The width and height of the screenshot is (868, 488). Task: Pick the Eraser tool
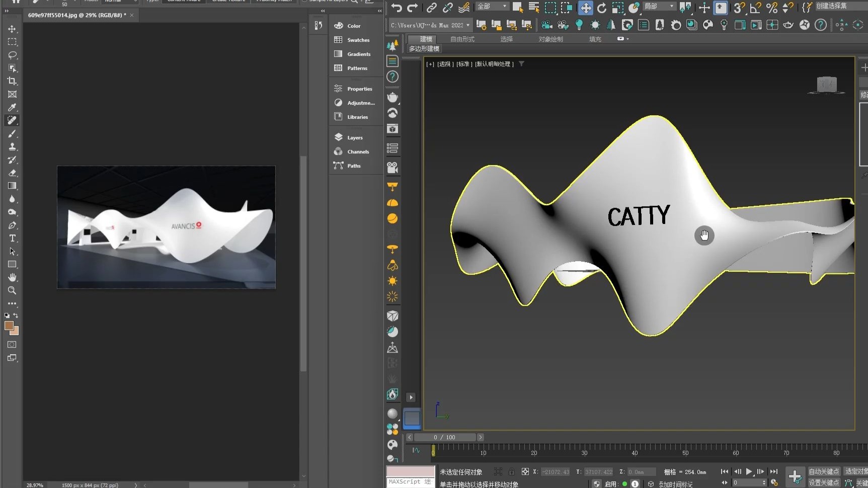click(12, 173)
